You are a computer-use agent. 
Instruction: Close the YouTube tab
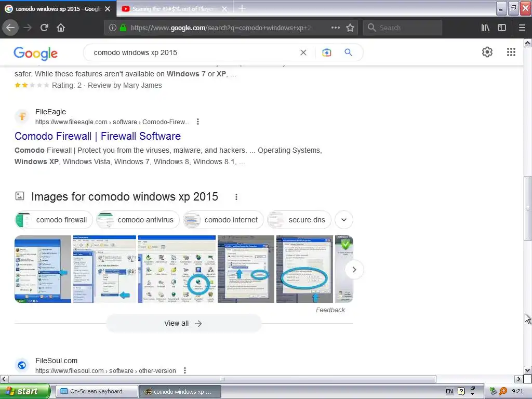(224, 9)
